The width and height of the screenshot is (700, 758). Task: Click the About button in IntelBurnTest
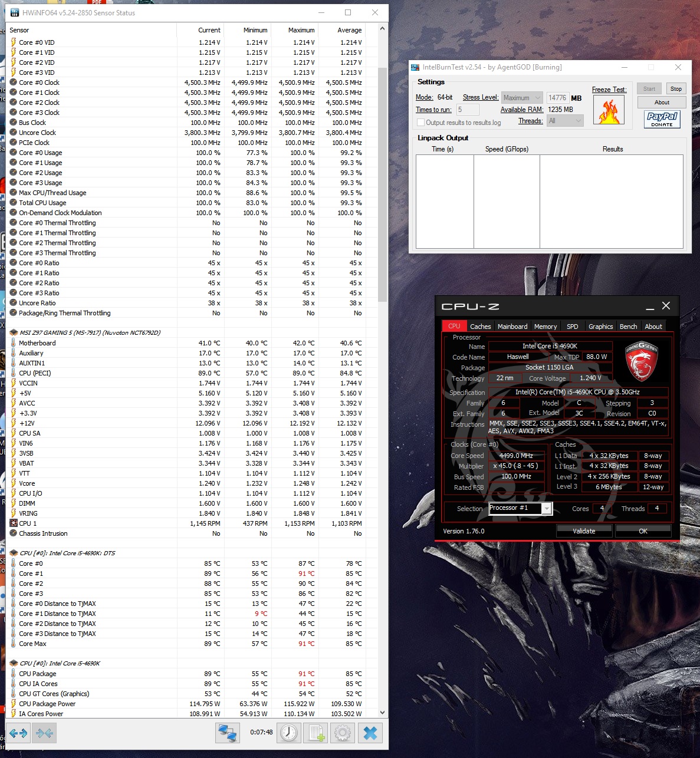(662, 102)
